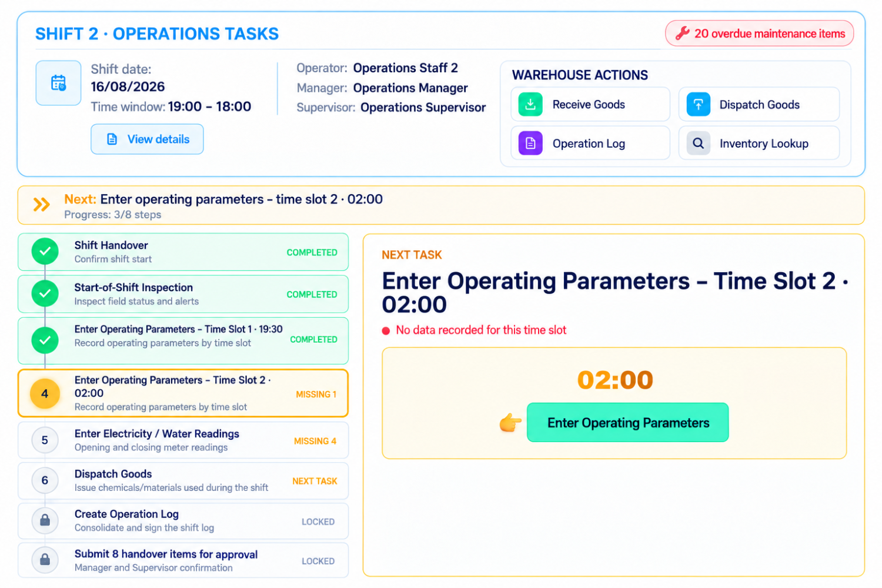Viewport: 882px width, 588px height.
Task: Open the Operation Log warehouse action
Action: pyautogui.click(x=590, y=143)
